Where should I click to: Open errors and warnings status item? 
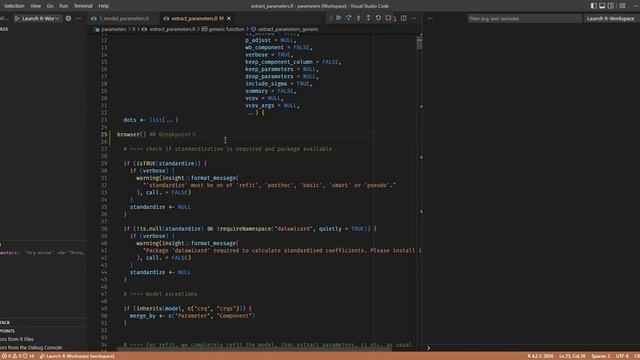(18, 356)
